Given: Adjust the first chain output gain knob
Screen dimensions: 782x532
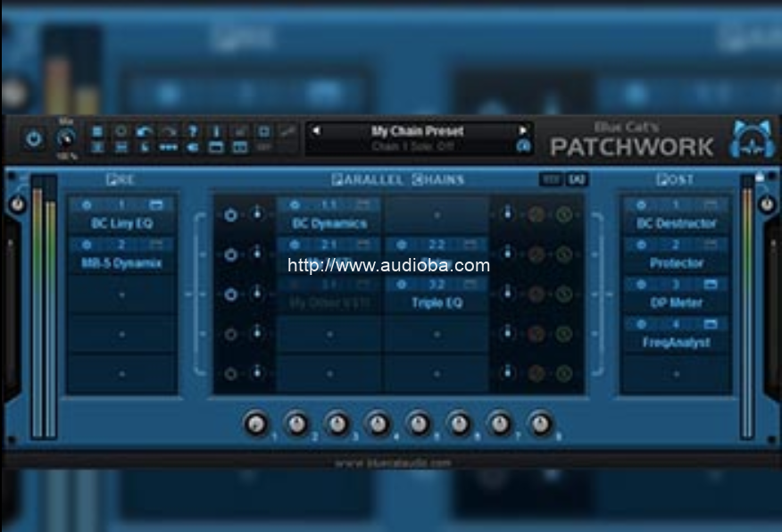Looking at the screenshot, I should (508, 213).
